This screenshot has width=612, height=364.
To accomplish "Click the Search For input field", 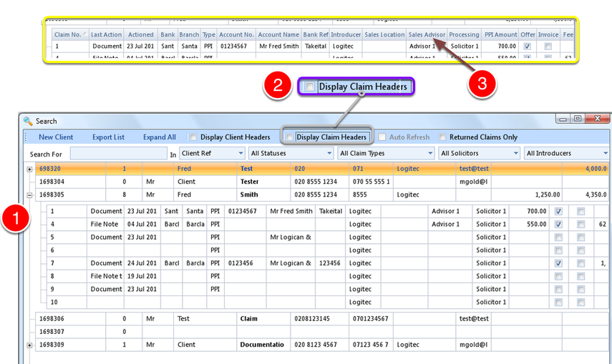I will [x=118, y=153].
